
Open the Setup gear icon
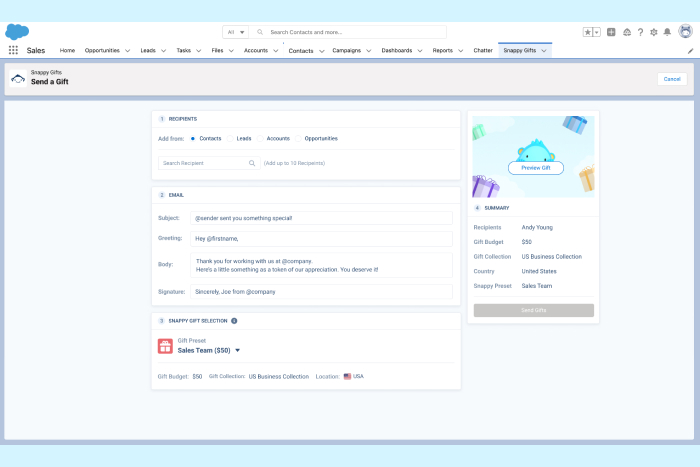tap(654, 32)
